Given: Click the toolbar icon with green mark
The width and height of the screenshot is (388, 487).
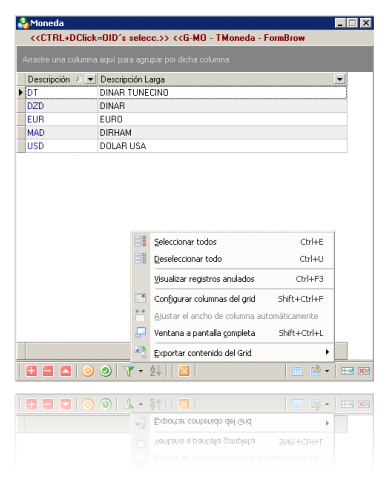Looking at the screenshot, I should [x=347, y=371].
